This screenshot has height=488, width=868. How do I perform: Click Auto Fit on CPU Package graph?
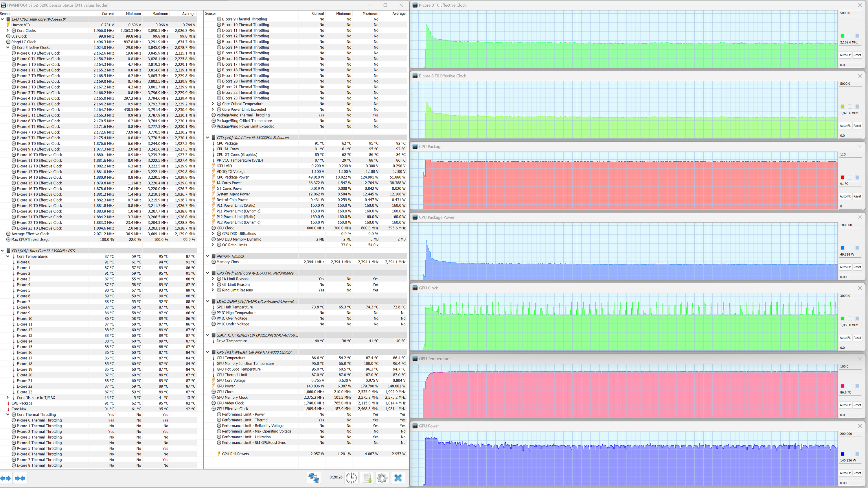(845, 196)
